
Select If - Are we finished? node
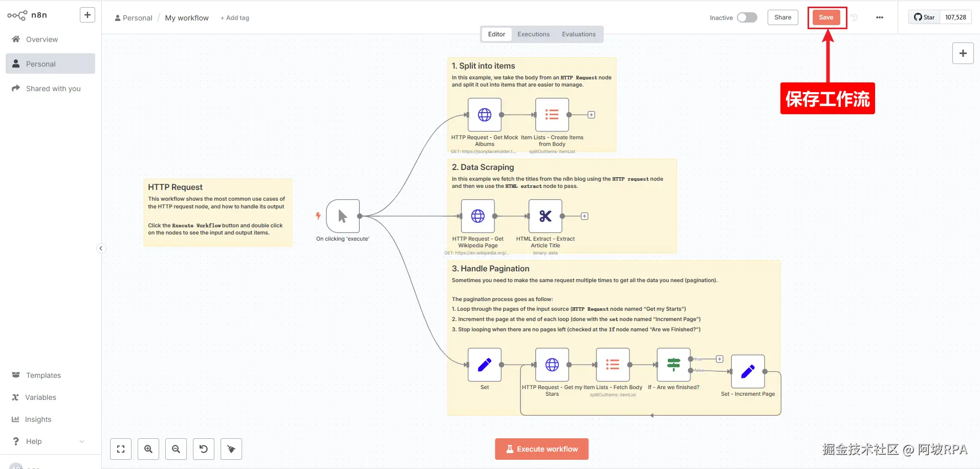674,365
